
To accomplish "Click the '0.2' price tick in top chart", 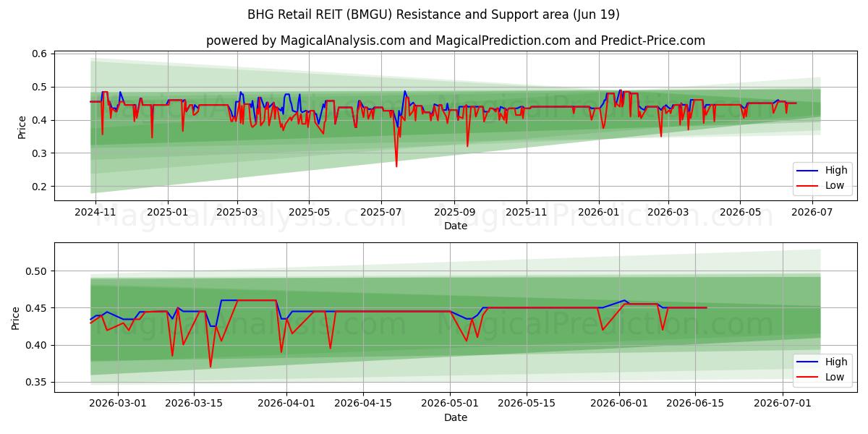I will (x=40, y=187).
